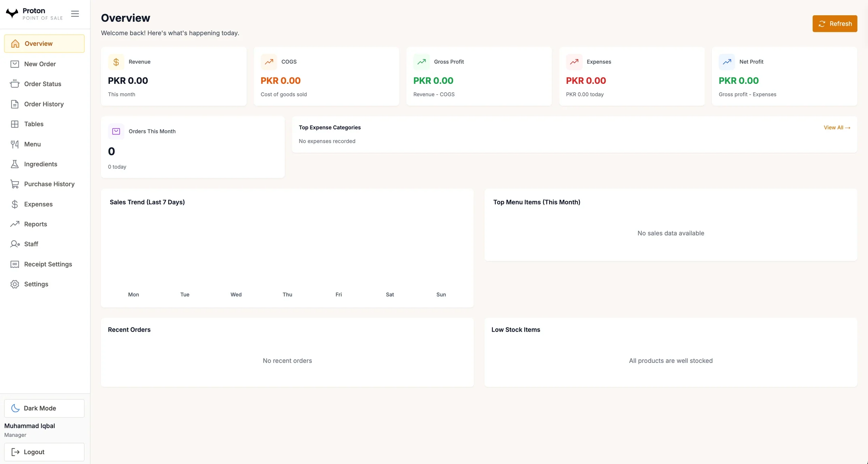Navigate to Tables
Screen dimensions: 868x464
(44, 124)
